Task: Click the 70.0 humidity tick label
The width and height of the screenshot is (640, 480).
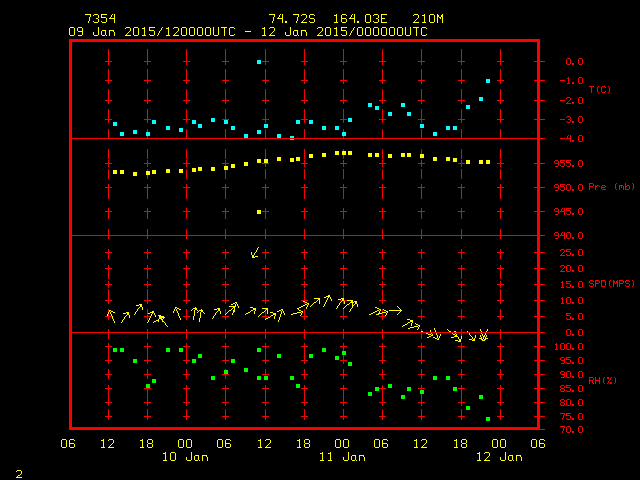Action: 571,430
